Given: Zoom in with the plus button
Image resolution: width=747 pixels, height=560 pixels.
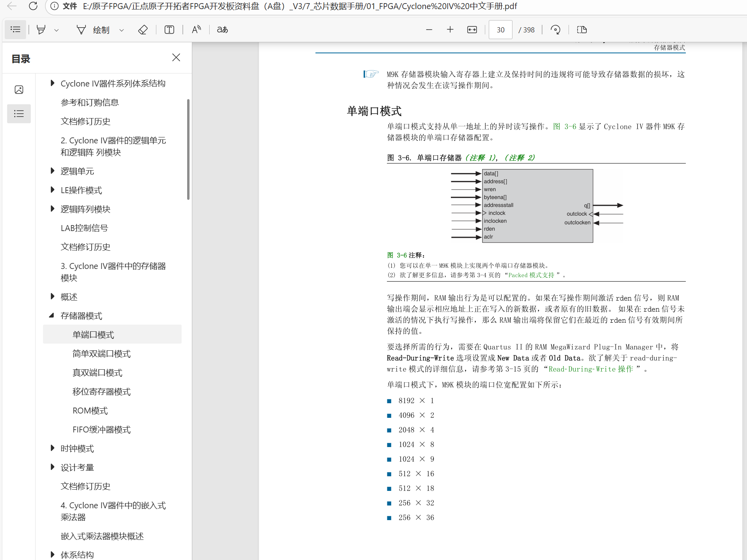Looking at the screenshot, I should coord(450,30).
